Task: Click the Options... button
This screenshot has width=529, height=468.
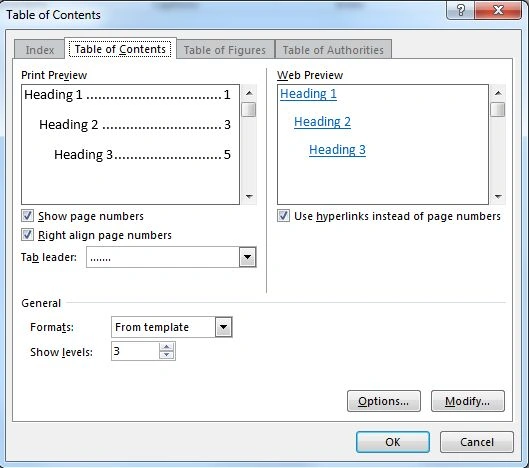Action: 384,401
